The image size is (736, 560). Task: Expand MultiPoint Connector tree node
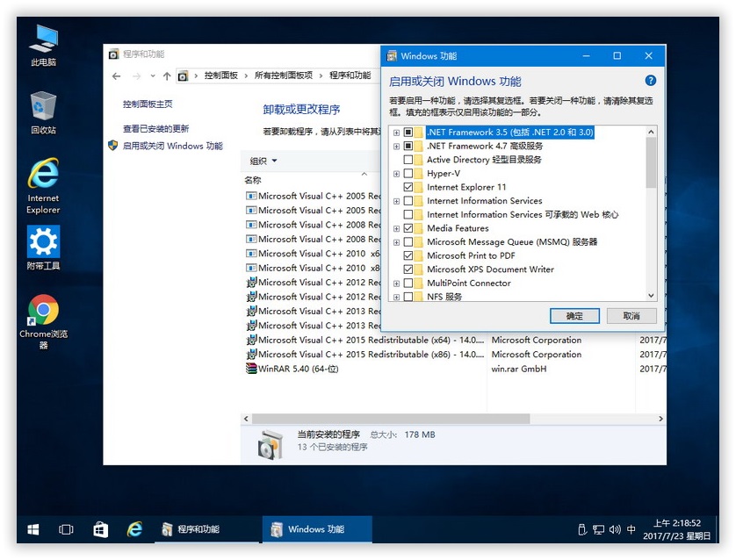(x=396, y=284)
